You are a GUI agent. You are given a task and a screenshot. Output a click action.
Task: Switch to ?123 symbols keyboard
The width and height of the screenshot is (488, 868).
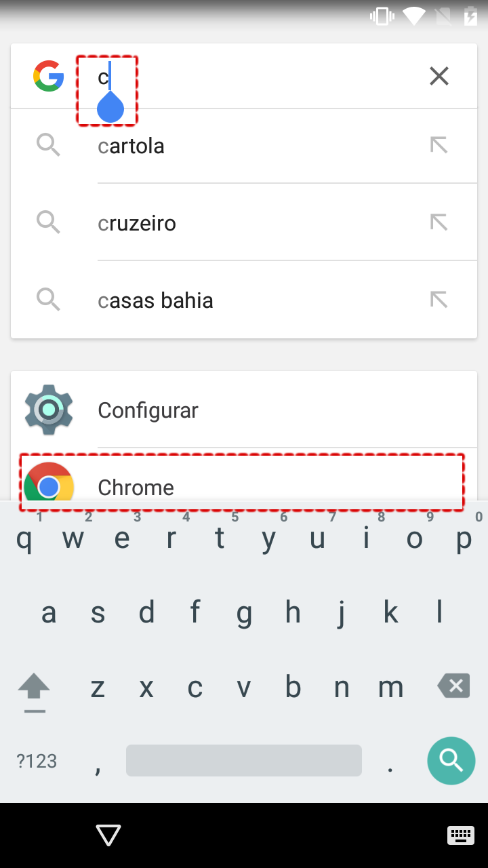(x=37, y=761)
